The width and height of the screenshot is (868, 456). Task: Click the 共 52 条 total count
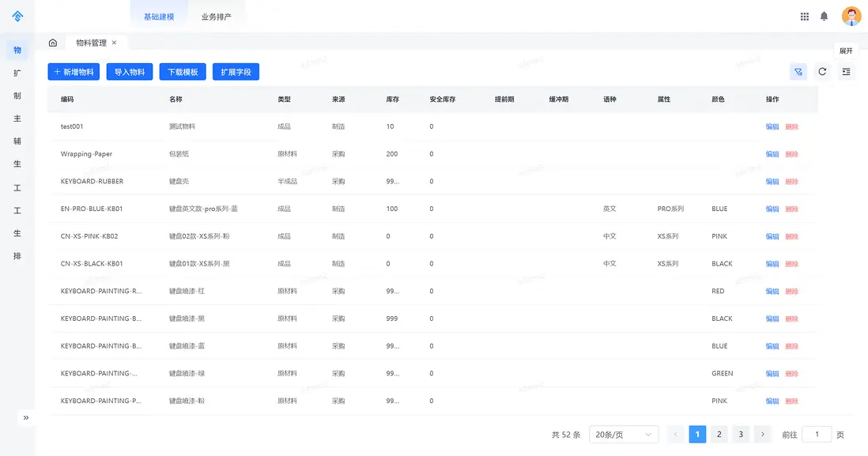[x=566, y=435]
